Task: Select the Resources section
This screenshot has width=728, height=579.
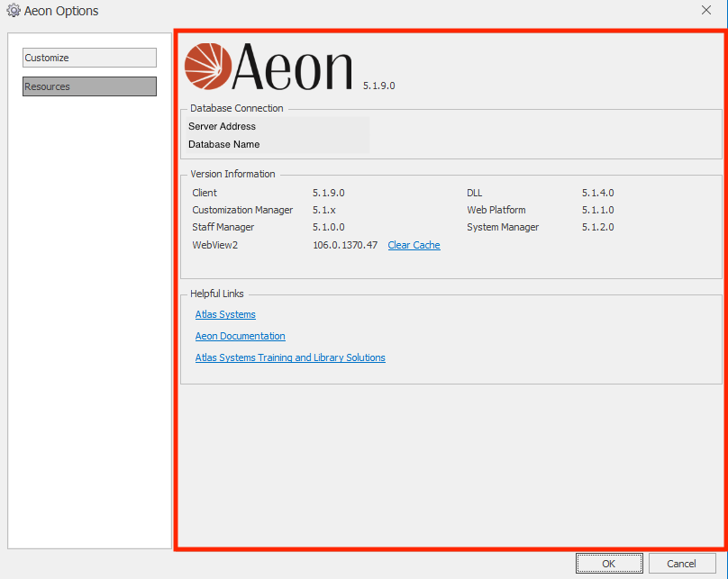Action: (x=89, y=86)
